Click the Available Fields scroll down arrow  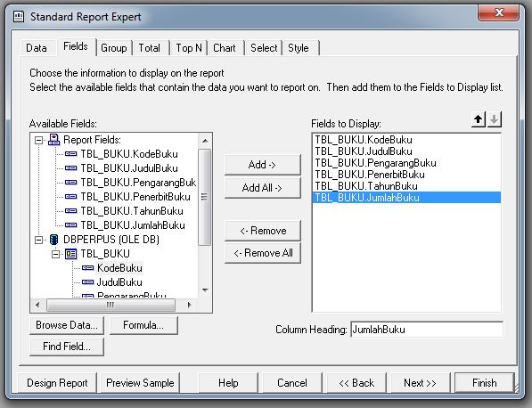coord(205,290)
